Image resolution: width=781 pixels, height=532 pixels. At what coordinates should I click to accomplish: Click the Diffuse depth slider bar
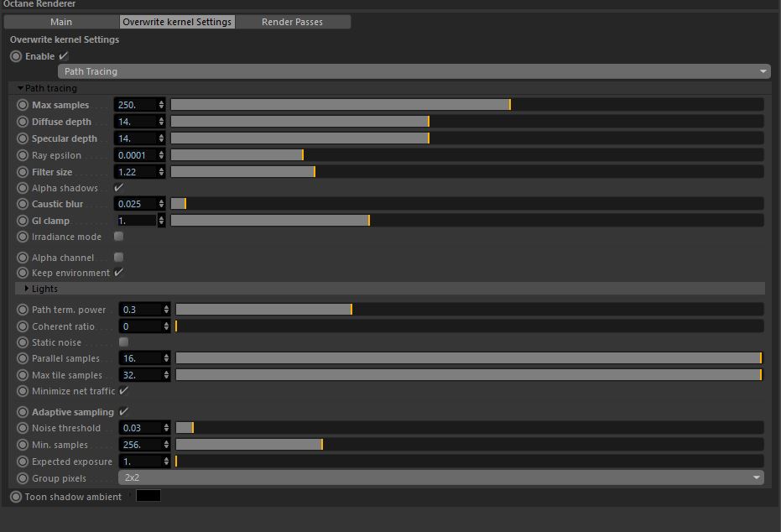[x=467, y=122]
